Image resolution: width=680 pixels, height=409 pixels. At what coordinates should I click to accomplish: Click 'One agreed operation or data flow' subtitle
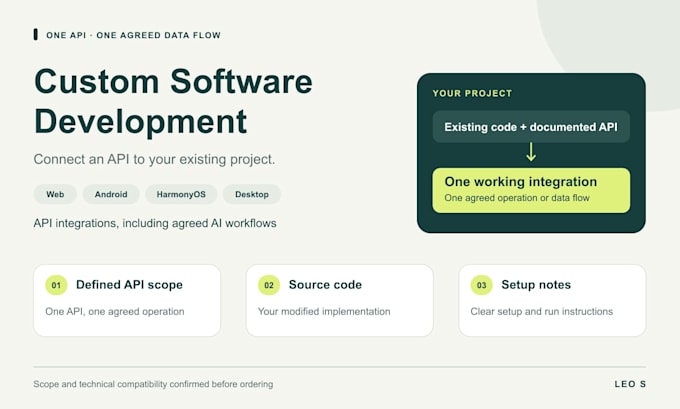click(x=517, y=198)
